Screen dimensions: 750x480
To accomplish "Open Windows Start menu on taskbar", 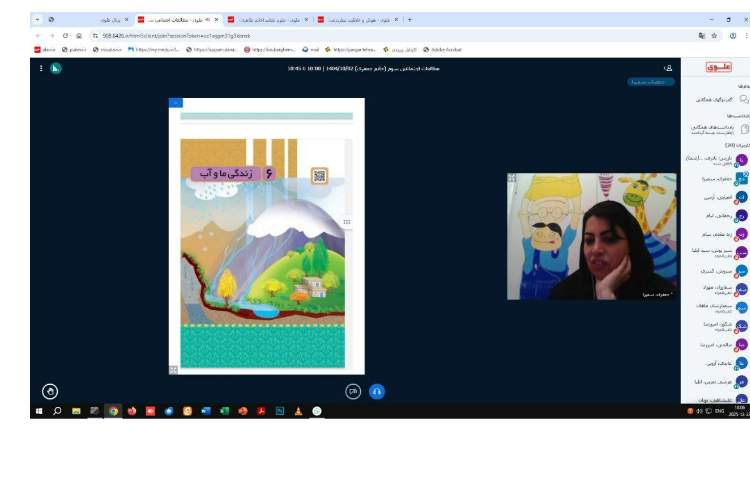I will tap(40, 411).
